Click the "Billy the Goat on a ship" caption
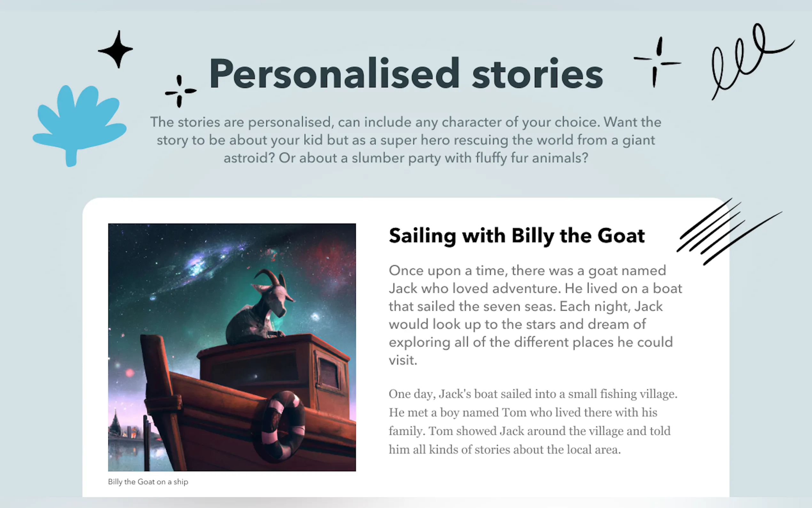 click(x=148, y=482)
